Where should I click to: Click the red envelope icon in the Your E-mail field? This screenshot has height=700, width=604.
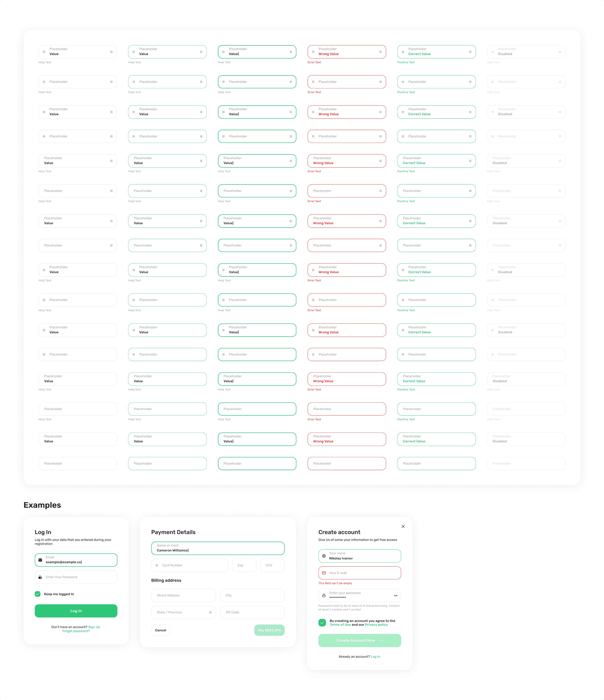[324, 573]
